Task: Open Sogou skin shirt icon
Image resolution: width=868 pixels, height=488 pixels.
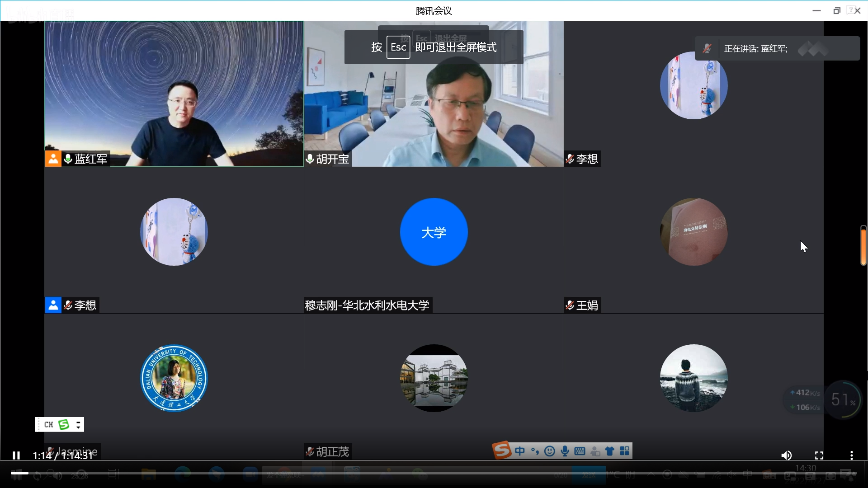Action: pos(610,451)
